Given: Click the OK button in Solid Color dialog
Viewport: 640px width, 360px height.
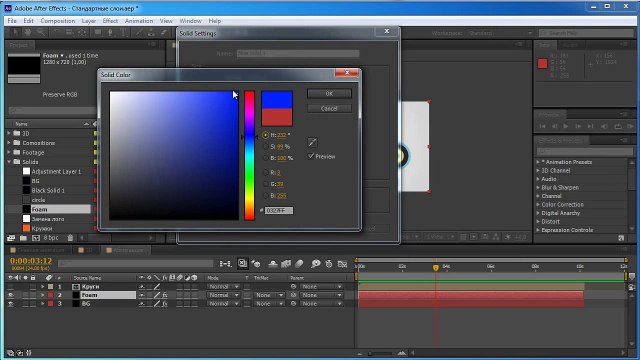Looking at the screenshot, I should pos(329,94).
